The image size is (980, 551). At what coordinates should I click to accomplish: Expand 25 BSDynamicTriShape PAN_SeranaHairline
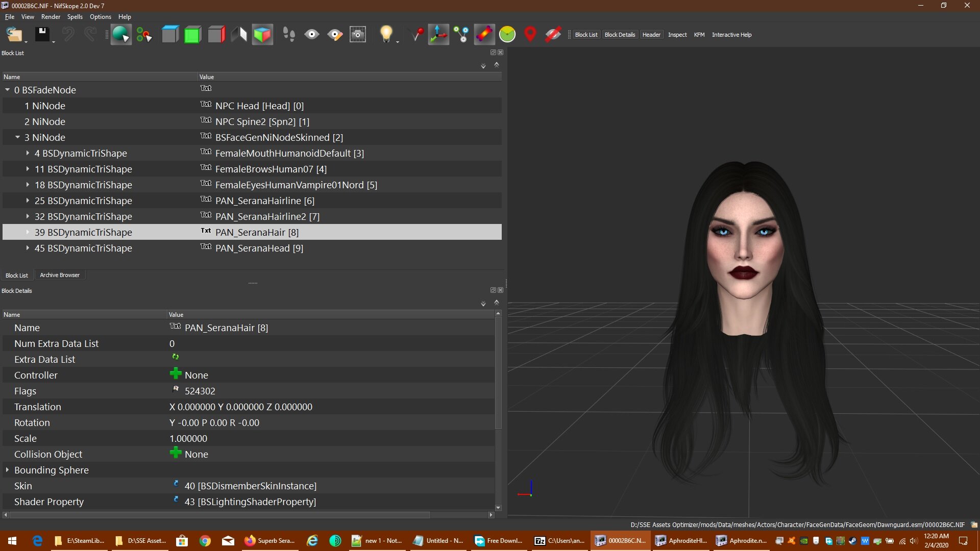click(28, 201)
